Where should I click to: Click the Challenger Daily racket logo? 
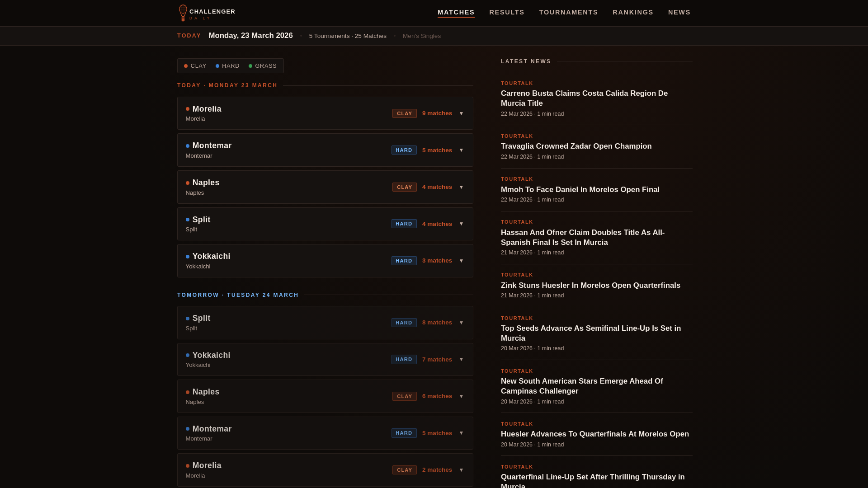click(x=183, y=13)
